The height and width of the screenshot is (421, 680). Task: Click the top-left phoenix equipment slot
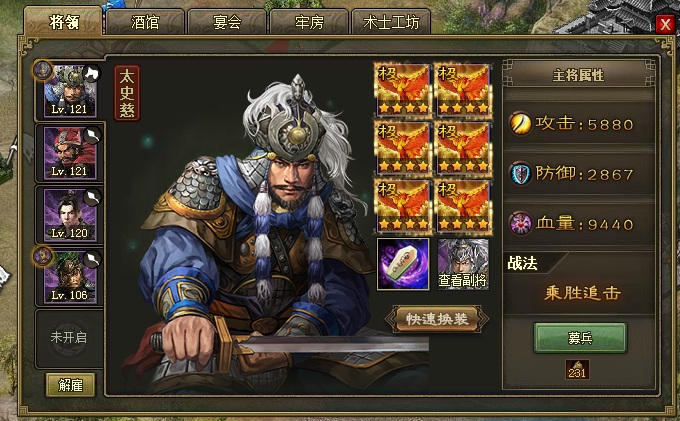pos(403,90)
